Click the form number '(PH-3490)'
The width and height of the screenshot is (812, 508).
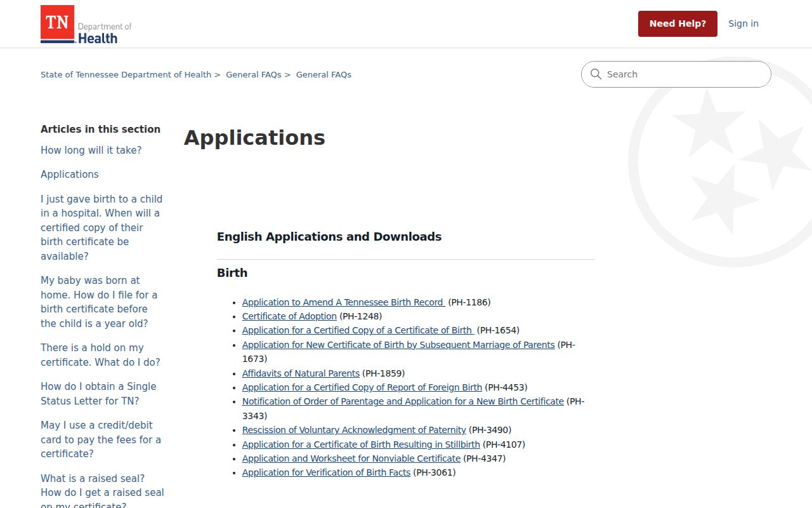click(x=490, y=430)
